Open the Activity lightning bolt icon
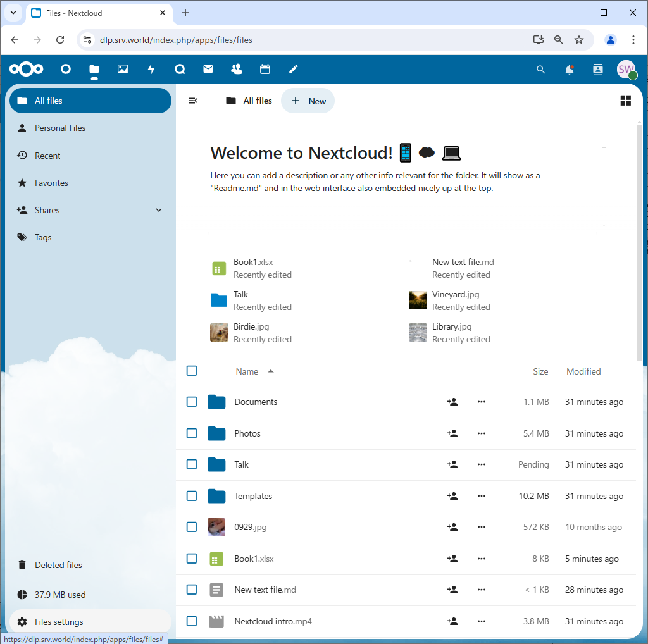 [x=151, y=69]
